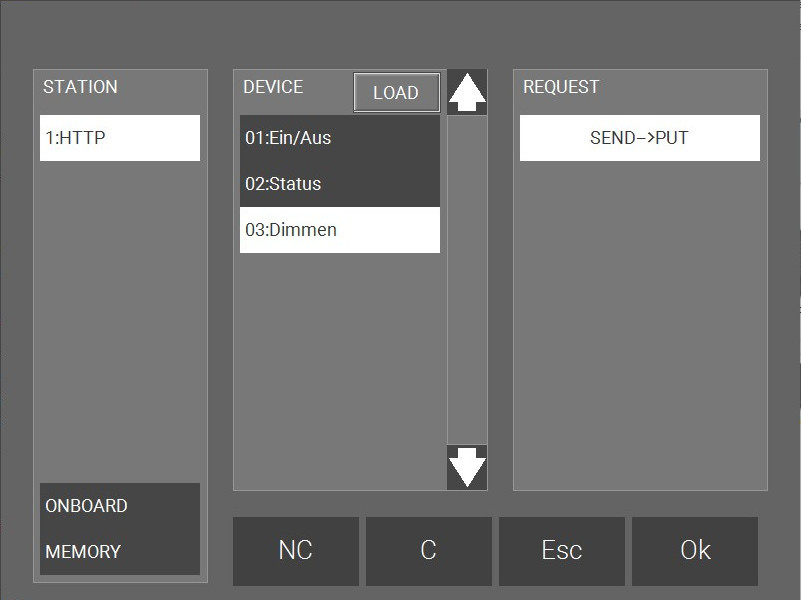The height and width of the screenshot is (600, 801).
Task: Cancel with the Esc button
Action: pos(561,551)
